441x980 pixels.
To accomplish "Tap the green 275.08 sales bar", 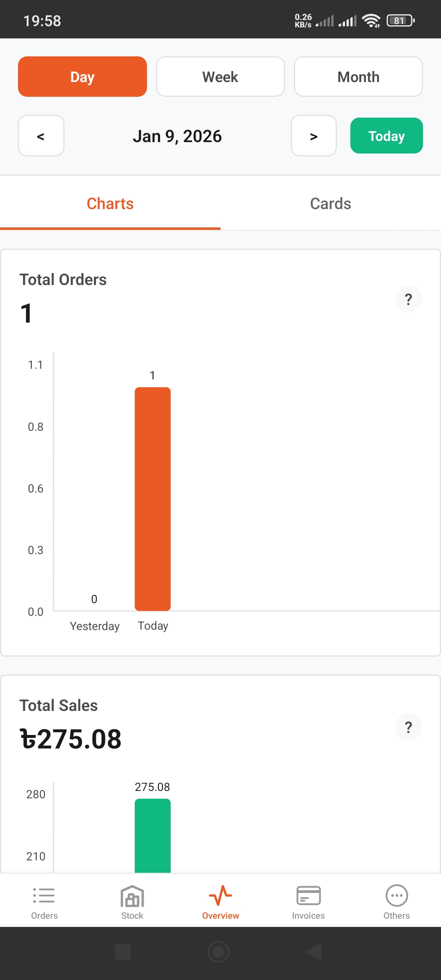I will (153, 835).
